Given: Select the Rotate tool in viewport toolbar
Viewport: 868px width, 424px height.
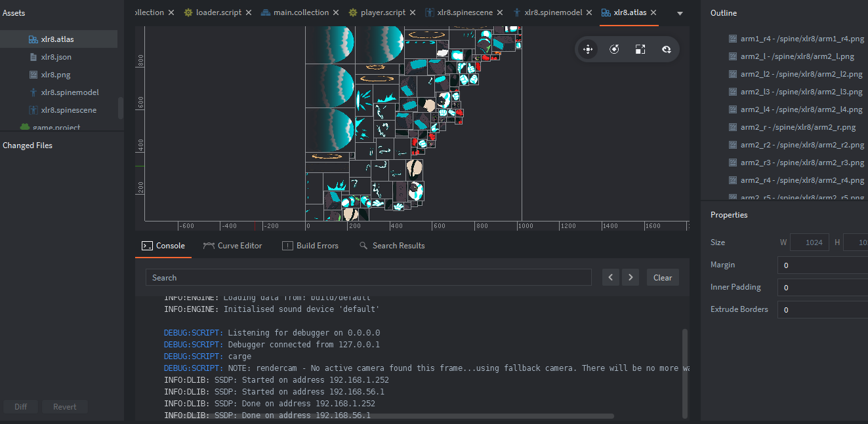Looking at the screenshot, I should 614,49.
